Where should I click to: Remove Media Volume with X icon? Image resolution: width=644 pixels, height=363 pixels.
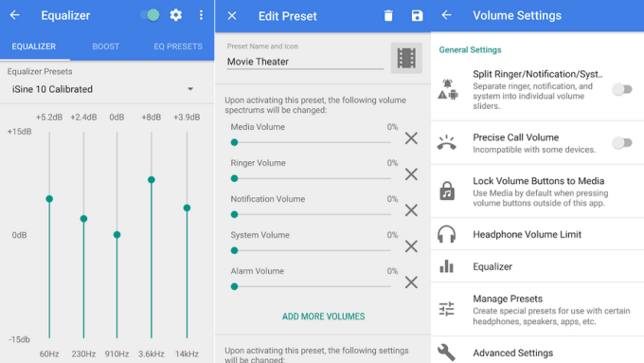[x=411, y=138]
